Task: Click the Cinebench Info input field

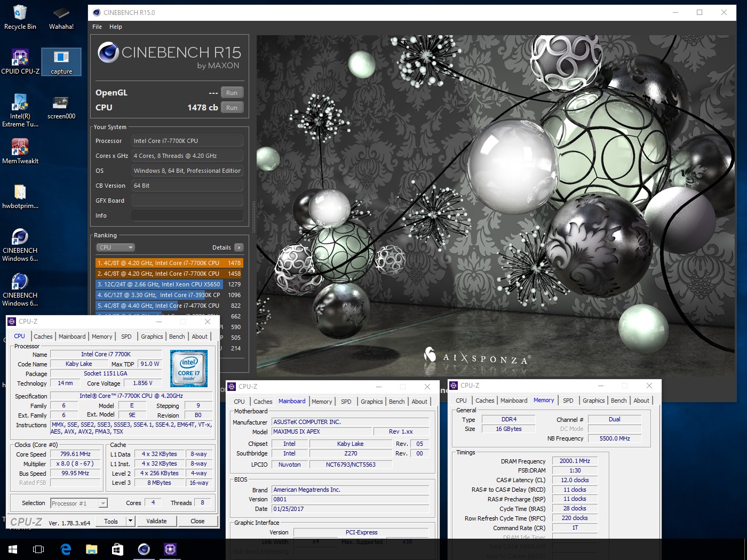Action: pyautogui.click(x=187, y=215)
